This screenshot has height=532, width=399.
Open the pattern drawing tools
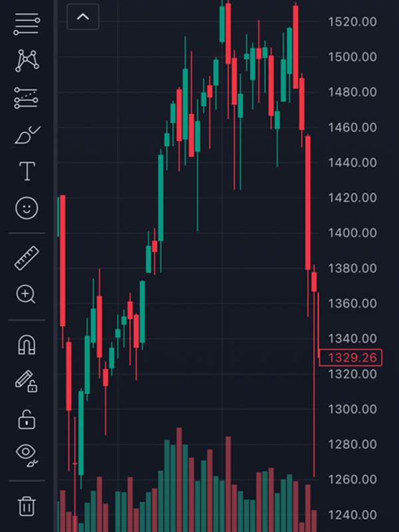(x=27, y=61)
